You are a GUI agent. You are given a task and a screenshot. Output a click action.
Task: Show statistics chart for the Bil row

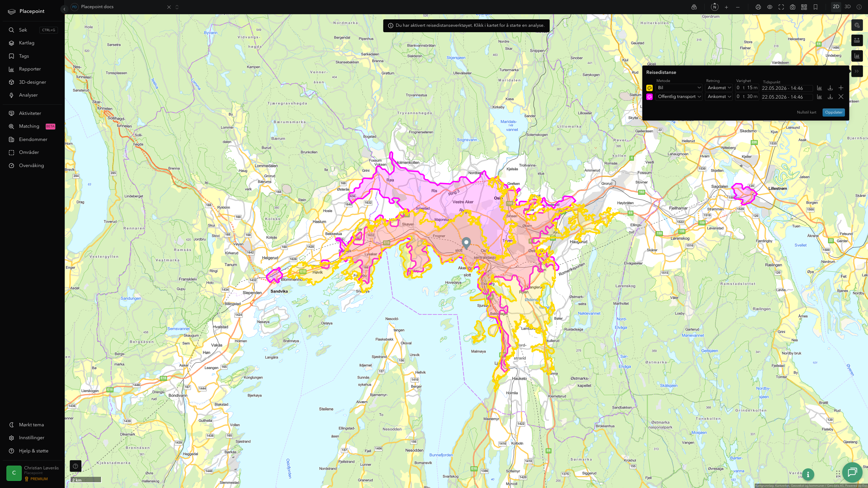point(820,88)
